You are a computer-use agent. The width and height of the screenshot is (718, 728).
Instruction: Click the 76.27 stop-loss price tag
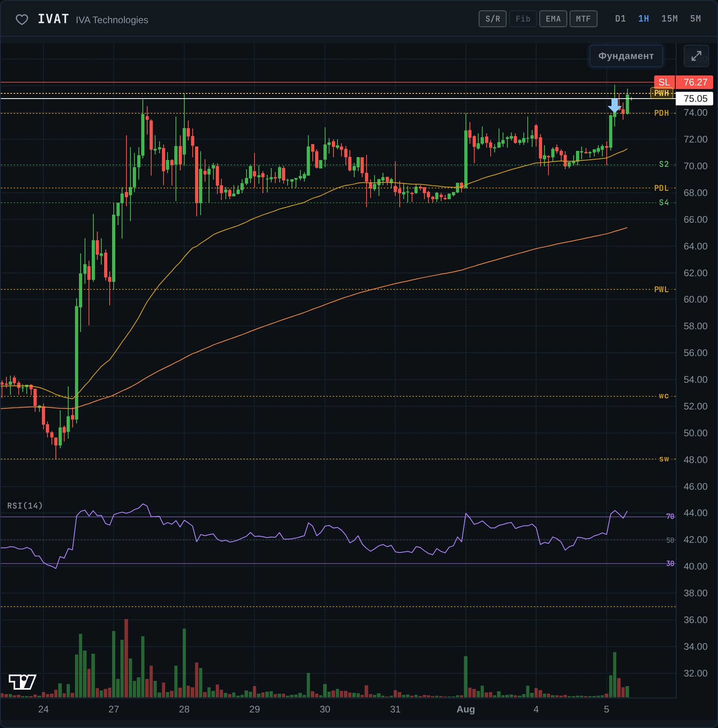coord(695,82)
